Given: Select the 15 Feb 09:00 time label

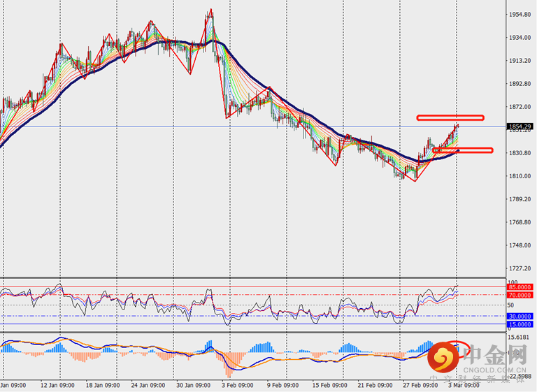Looking at the screenshot, I should (329, 385).
